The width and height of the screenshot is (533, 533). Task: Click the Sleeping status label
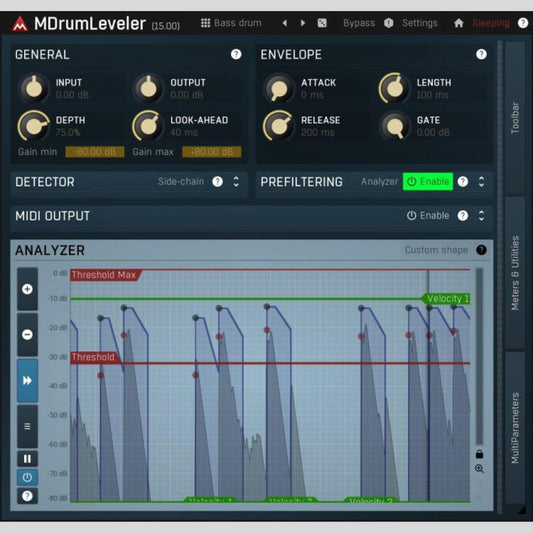click(x=491, y=23)
